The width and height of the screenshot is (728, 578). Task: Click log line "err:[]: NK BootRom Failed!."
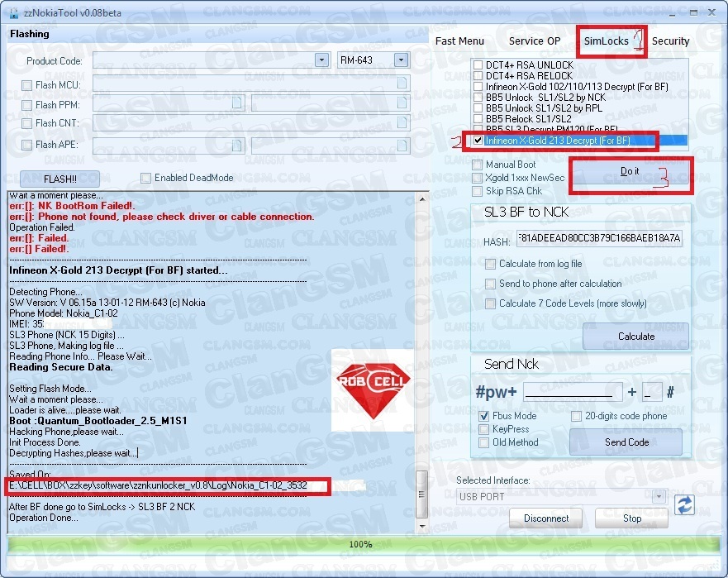(72, 206)
